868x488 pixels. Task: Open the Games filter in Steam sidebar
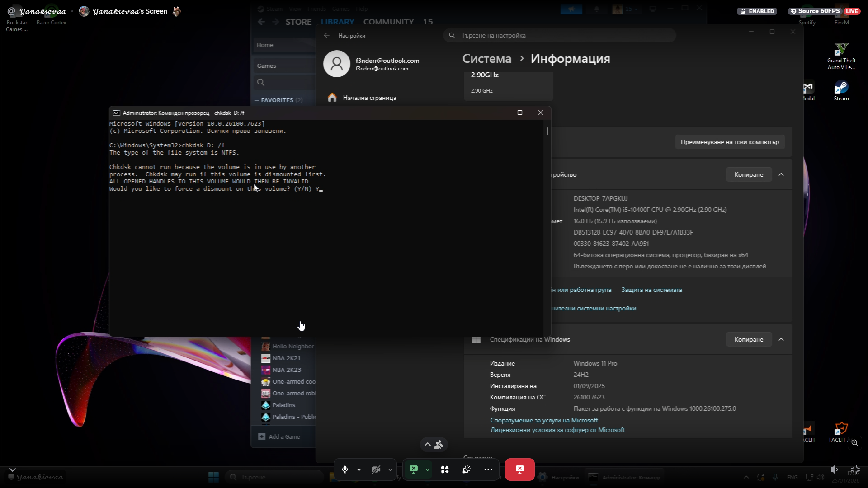click(284, 66)
